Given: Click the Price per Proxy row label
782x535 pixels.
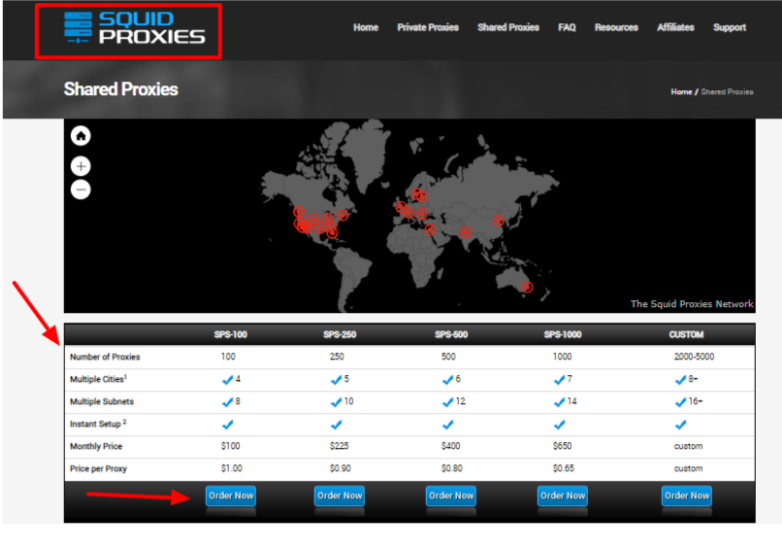Looking at the screenshot, I should [x=98, y=469].
